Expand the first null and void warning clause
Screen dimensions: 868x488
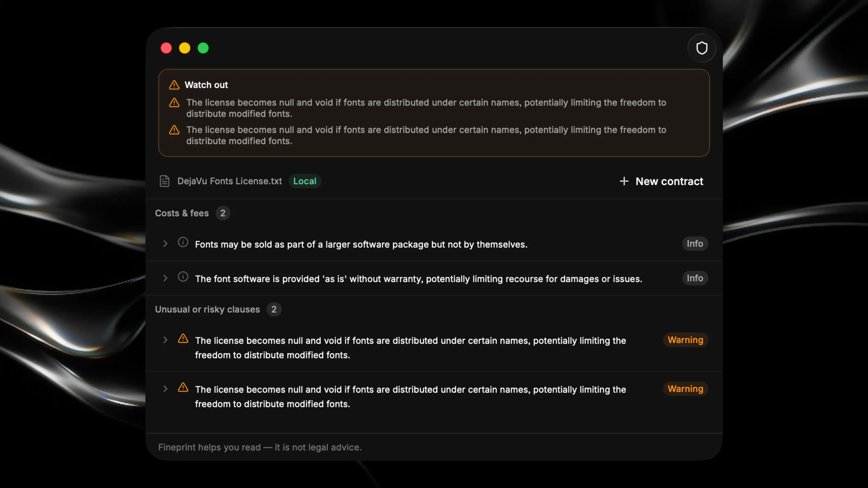tap(165, 340)
